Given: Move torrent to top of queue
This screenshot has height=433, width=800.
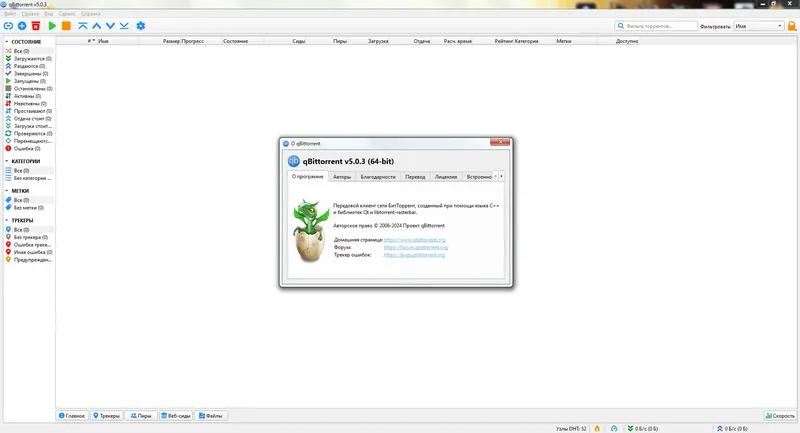Looking at the screenshot, I should [83, 26].
